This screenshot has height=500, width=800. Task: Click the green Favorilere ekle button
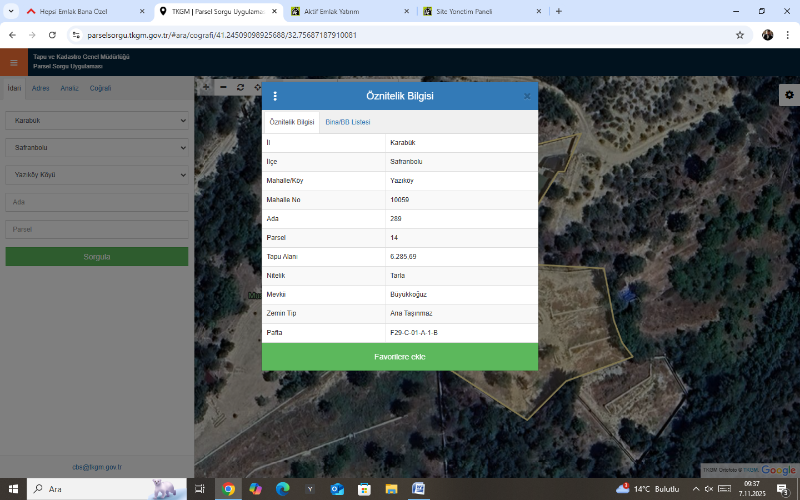[399, 357]
